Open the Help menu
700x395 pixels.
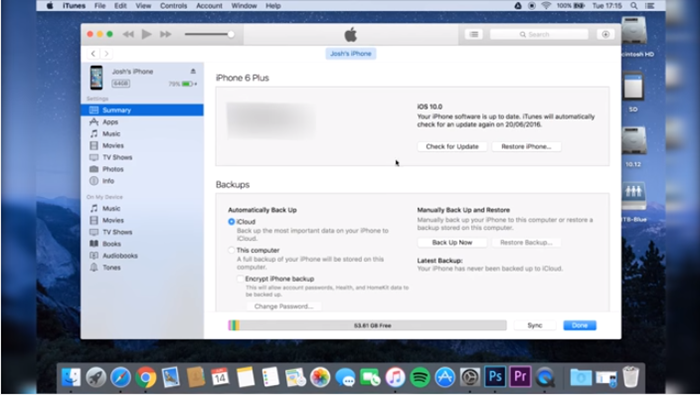point(273,6)
